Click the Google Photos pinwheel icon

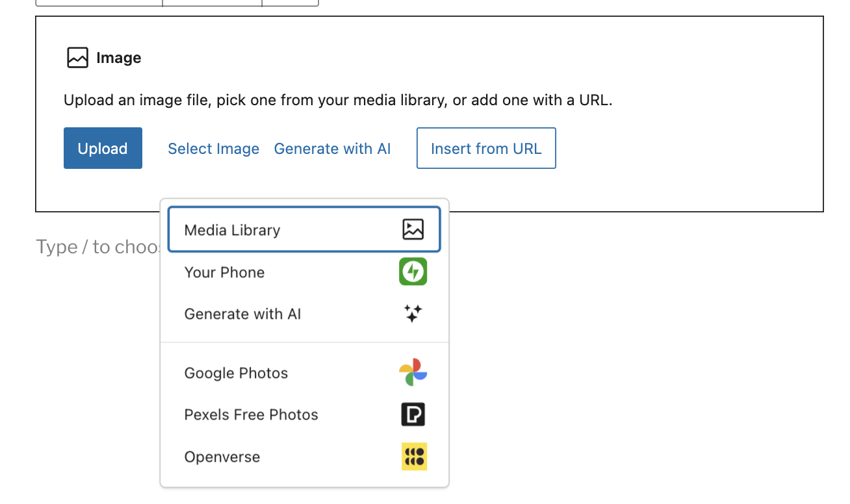point(413,372)
